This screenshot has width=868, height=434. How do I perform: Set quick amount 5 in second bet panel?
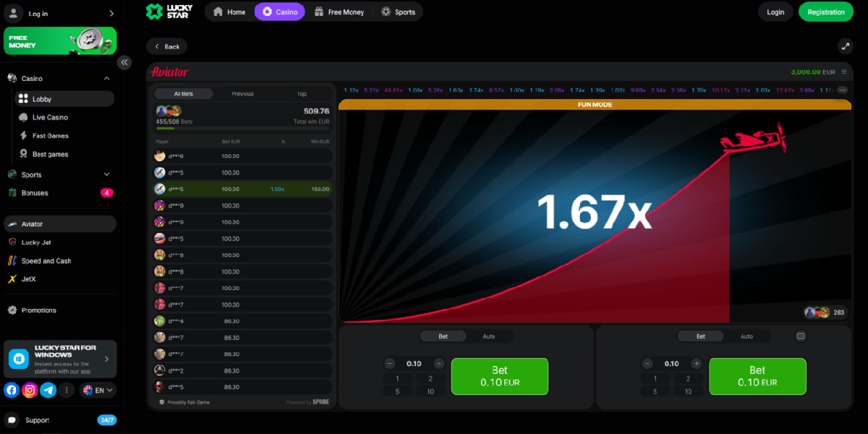(x=655, y=391)
